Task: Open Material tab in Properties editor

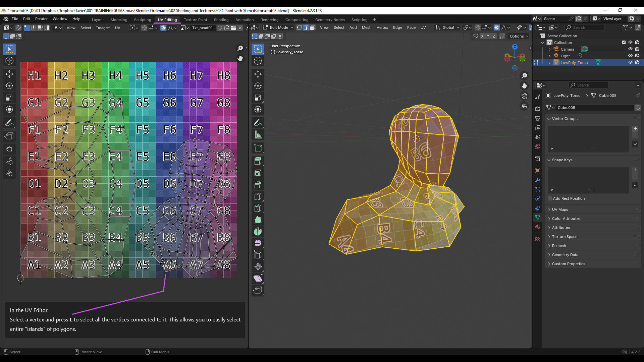Action: (538, 227)
